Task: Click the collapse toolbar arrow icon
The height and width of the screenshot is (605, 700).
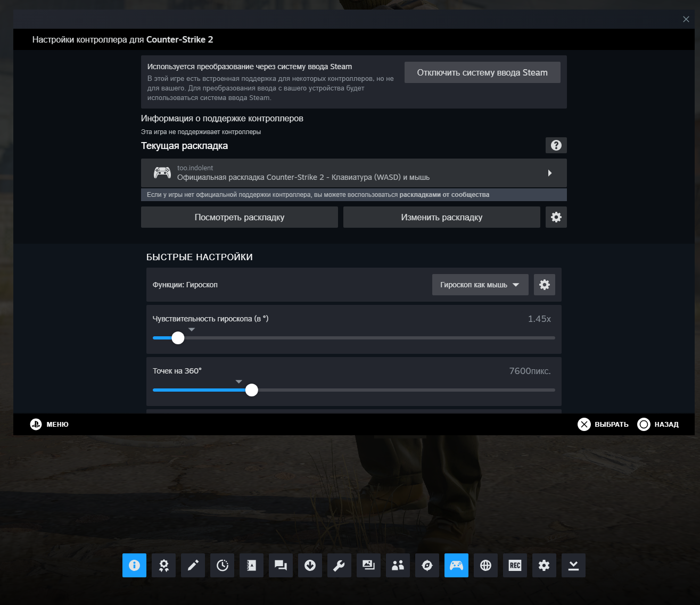Action: click(x=573, y=565)
